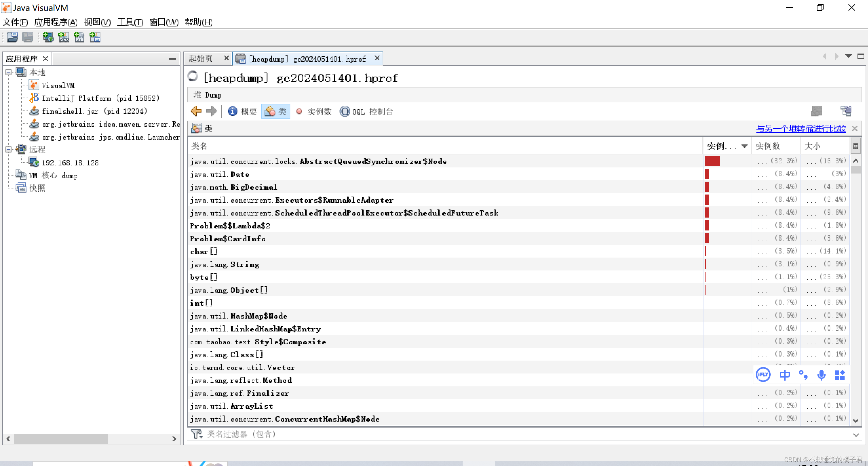Expand the class name filter dropdown chevron
The width and height of the screenshot is (868, 466).
(856, 434)
